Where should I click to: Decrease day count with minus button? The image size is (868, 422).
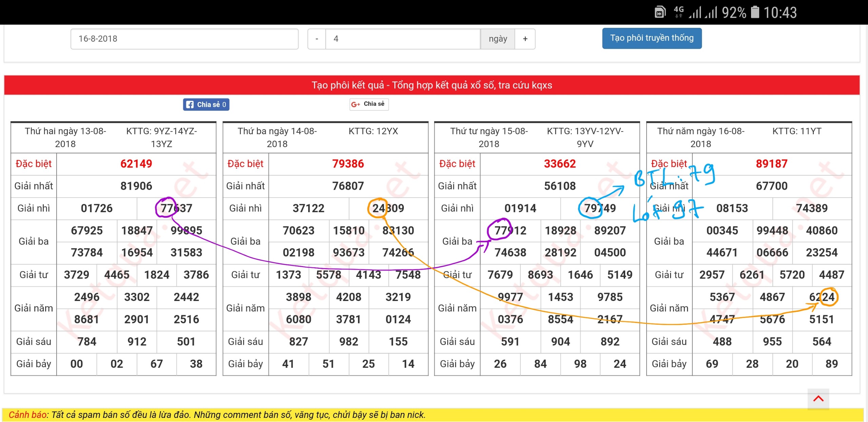[x=317, y=39]
